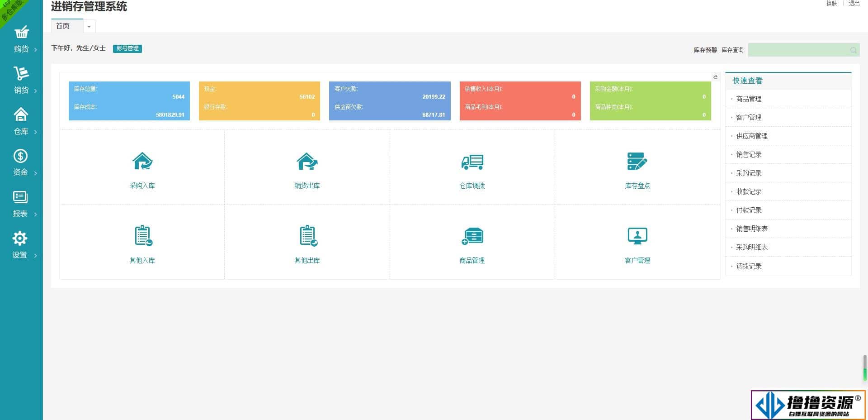Screen dimensions: 868x420
Task: Click the 采购入库 icon
Action: click(142, 161)
